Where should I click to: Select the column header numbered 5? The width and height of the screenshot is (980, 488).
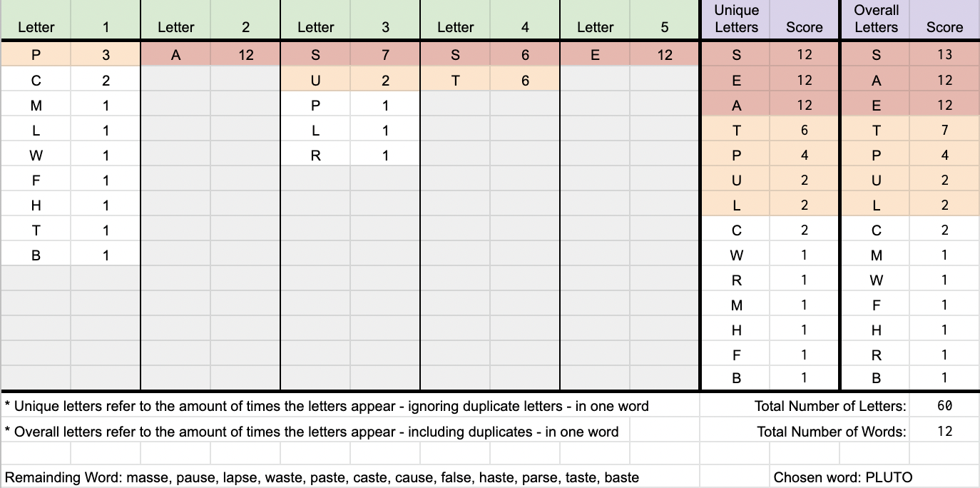(x=665, y=27)
